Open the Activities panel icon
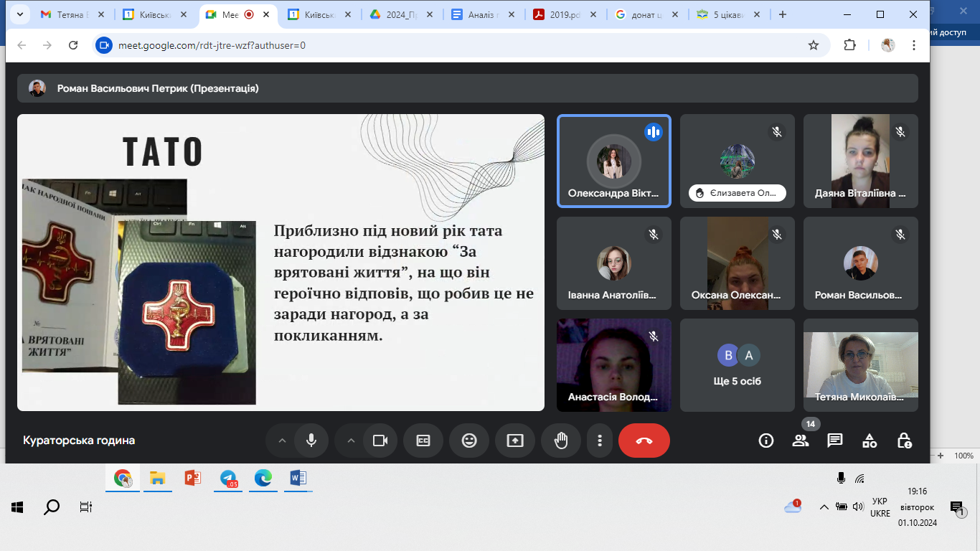The image size is (980, 551). [870, 441]
